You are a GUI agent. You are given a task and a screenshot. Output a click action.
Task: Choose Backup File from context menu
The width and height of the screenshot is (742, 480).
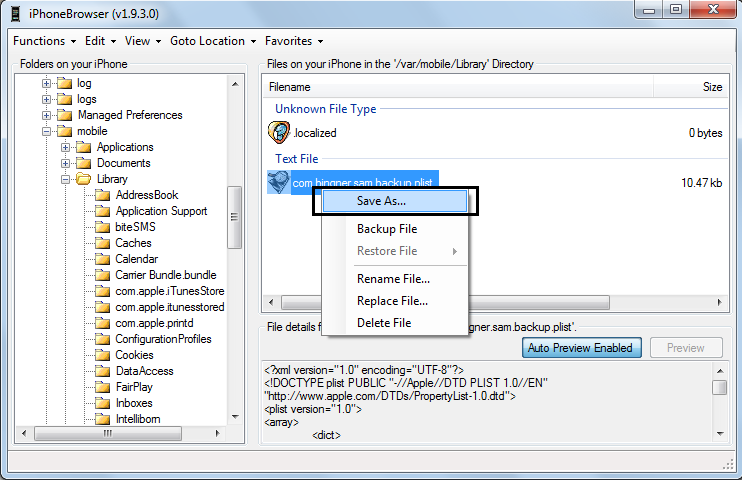point(395,229)
